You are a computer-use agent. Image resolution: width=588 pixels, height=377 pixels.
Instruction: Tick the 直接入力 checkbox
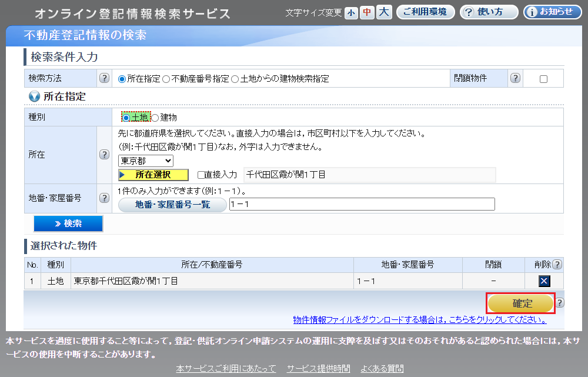click(201, 175)
